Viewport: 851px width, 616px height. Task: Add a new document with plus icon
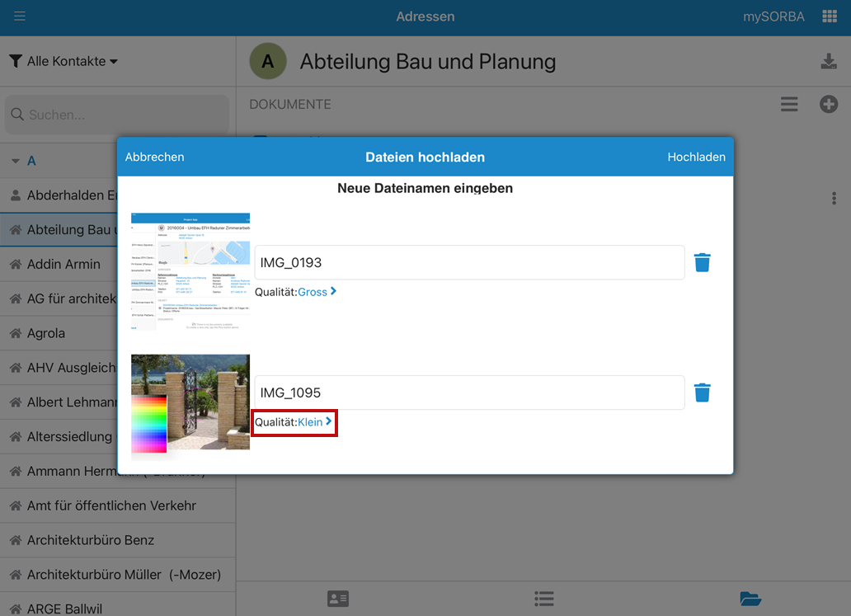coord(828,104)
